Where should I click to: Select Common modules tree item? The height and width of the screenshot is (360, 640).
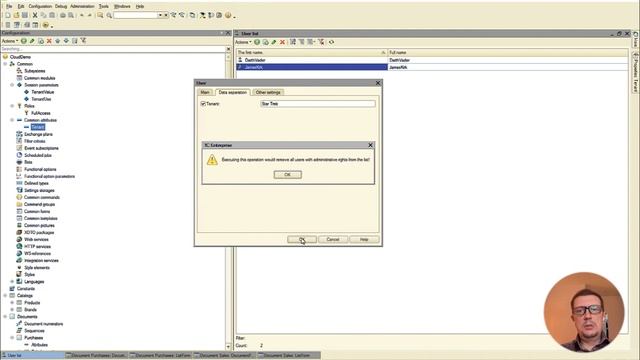tap(40, 78)
